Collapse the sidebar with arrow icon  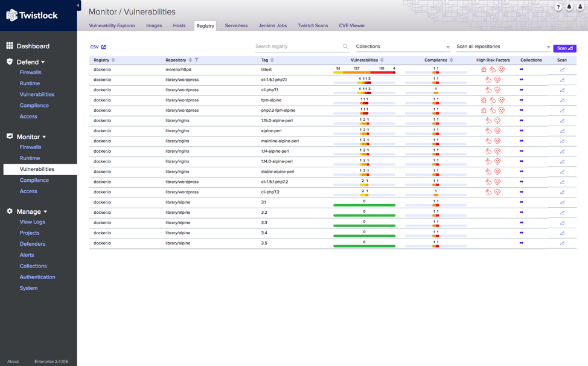(78, 5)
